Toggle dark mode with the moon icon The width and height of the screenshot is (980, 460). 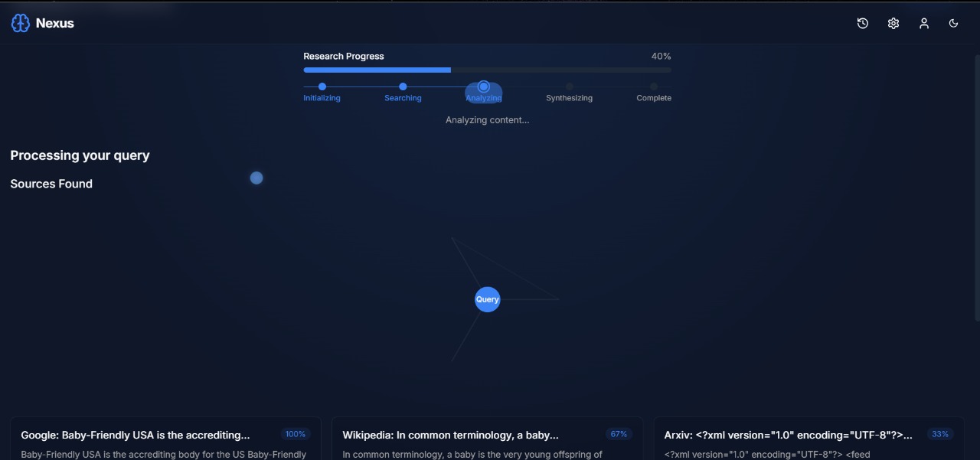[954, 24]
